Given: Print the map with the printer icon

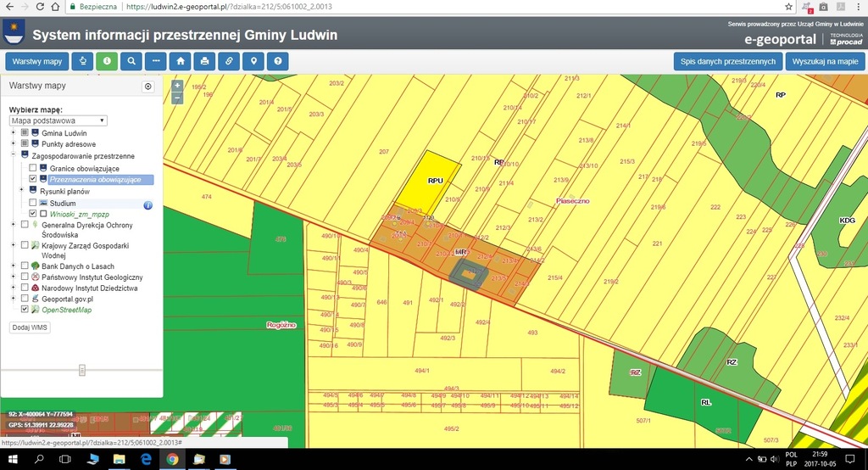Looking at the screenshot, I should (x=204, y=62).
